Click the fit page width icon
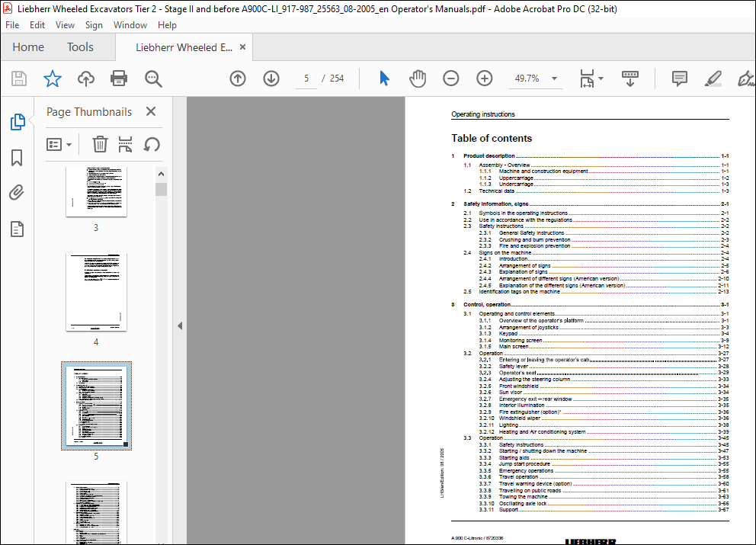This screenshot has height=545, width=756. pos(587,79)
